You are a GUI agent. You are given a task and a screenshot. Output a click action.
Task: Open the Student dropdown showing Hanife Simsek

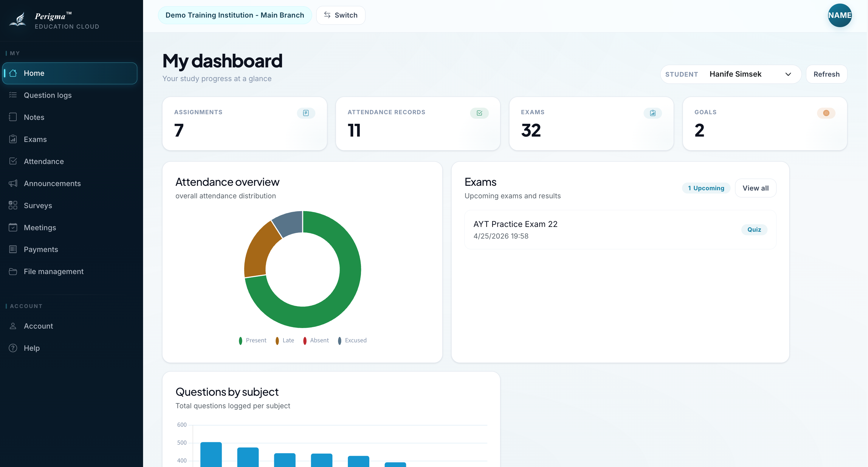click(x=731, y=74)
